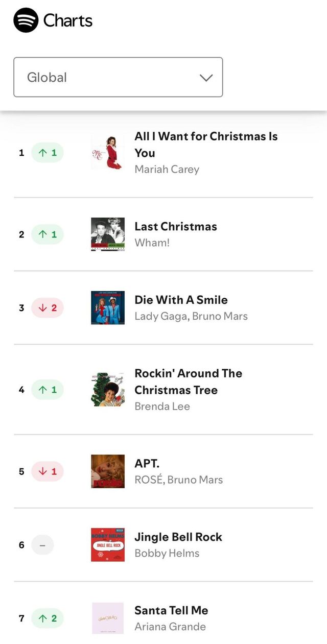Click the Last Christmas album artwork

pos(107,234)
